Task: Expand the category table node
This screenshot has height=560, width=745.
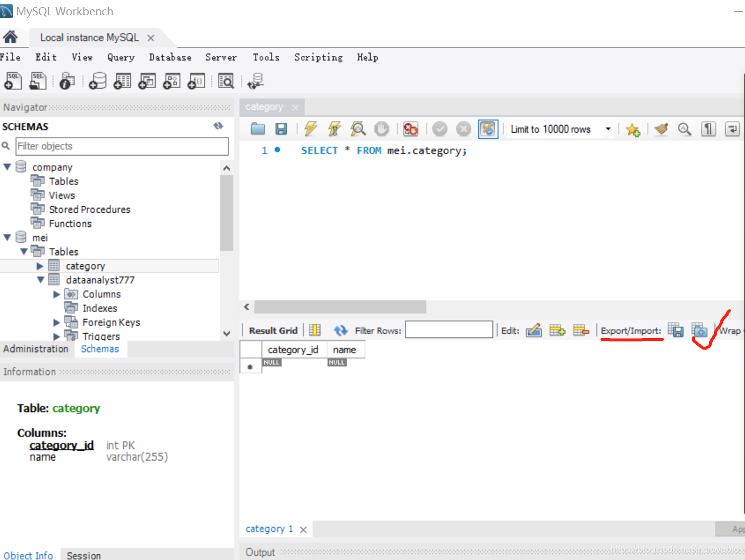Action: pos(40,266)
